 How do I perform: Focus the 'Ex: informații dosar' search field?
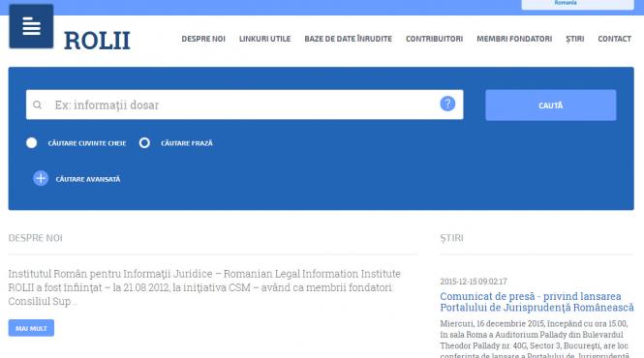[244, 104]
